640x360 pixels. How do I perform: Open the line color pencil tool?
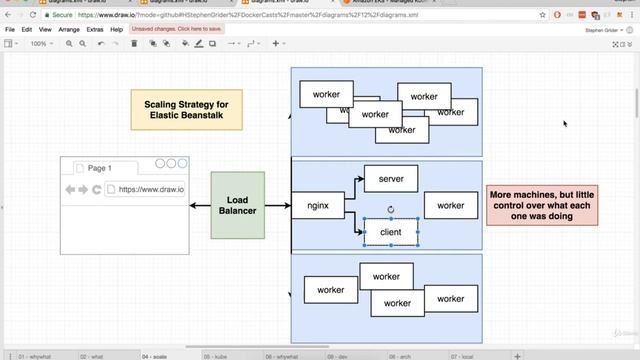(199, 43)
